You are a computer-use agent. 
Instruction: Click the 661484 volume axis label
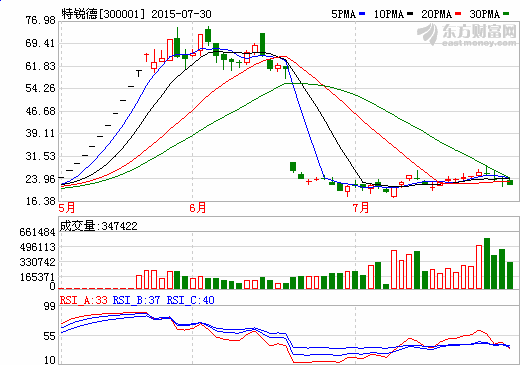click(x=37, y=232)
